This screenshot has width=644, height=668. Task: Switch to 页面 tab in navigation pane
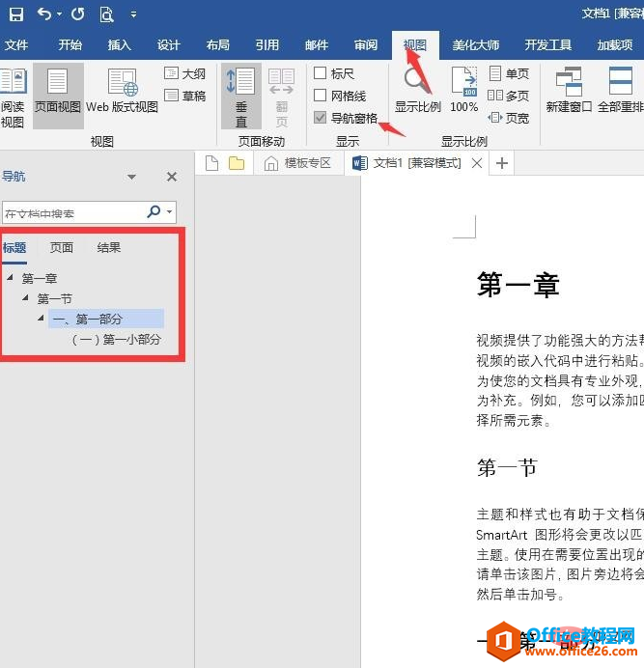tap(62, 248)
